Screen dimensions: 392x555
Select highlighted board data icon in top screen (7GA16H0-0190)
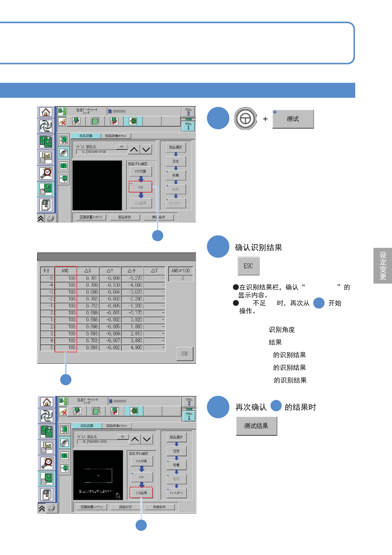coord(46,189)
